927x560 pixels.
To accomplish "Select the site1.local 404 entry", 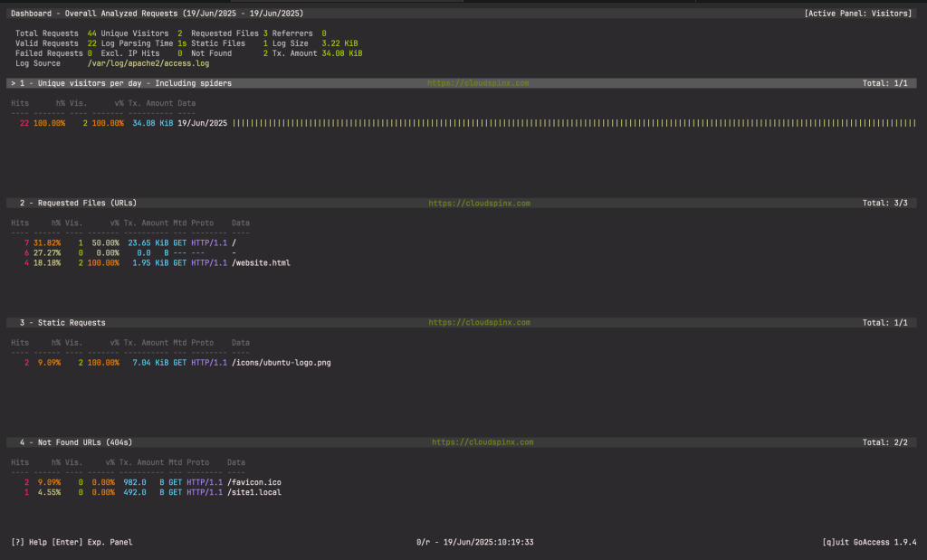I will tap(251, 492).
